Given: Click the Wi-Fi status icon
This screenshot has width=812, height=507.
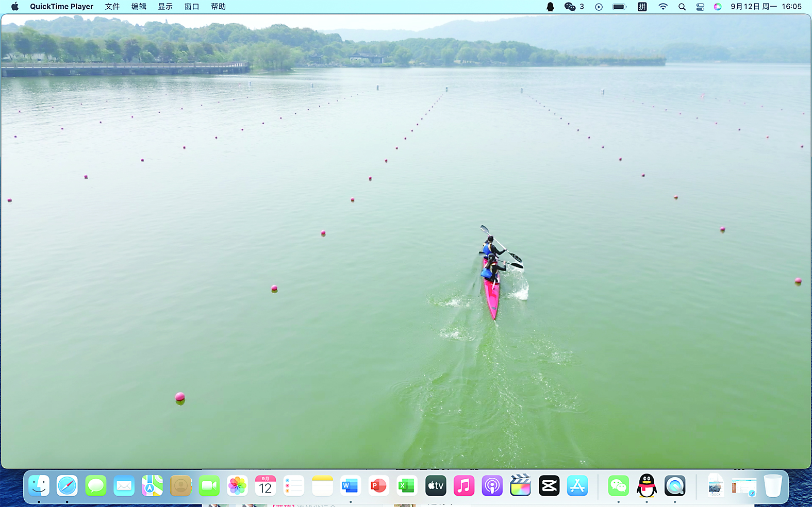Looking at the screenshot, I should (x=663, y=7).
